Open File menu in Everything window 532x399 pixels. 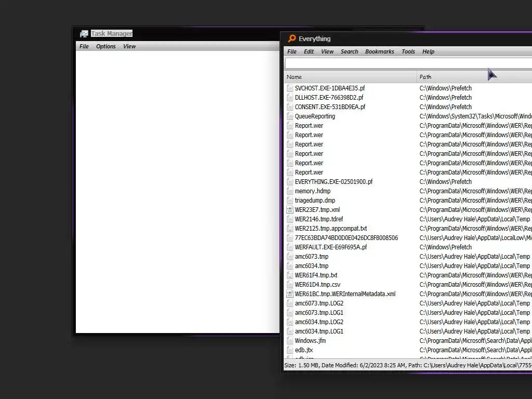[x=292, y=51]
